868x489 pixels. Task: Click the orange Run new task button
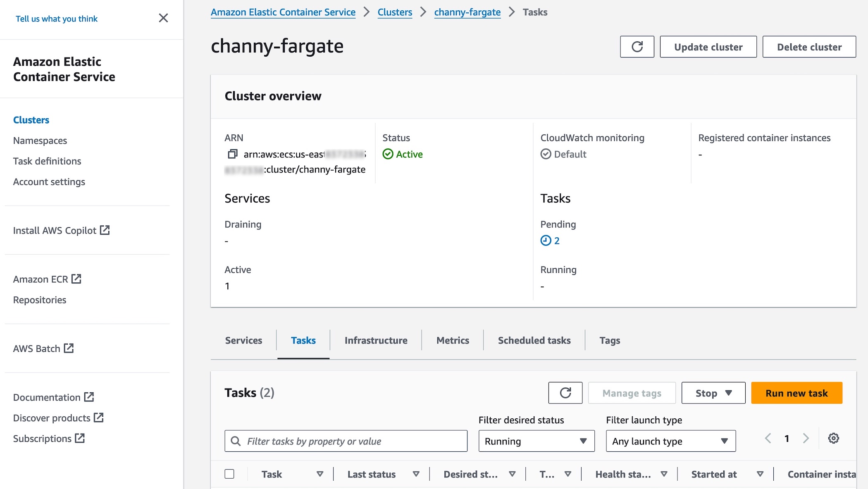(x=796, y=393)
